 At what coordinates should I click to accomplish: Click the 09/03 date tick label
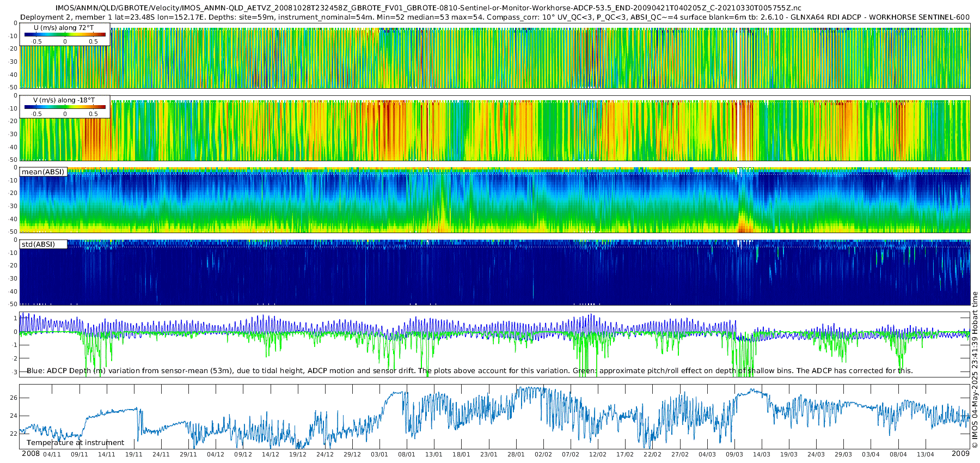coord(734,454)
